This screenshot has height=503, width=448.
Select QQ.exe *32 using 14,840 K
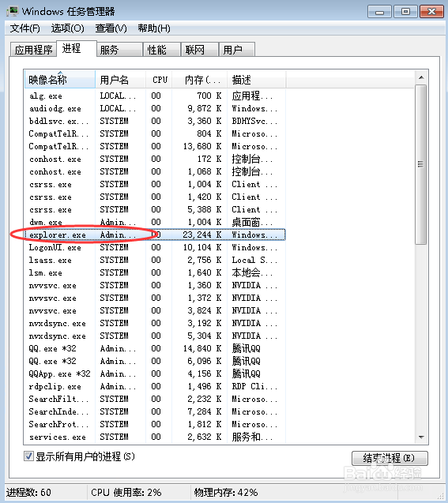pos(155,348)
